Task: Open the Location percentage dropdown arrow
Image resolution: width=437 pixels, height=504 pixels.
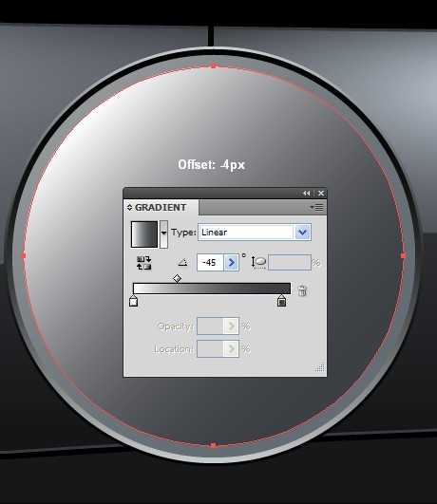Action: pyautogui.click(x=231, y=348)
